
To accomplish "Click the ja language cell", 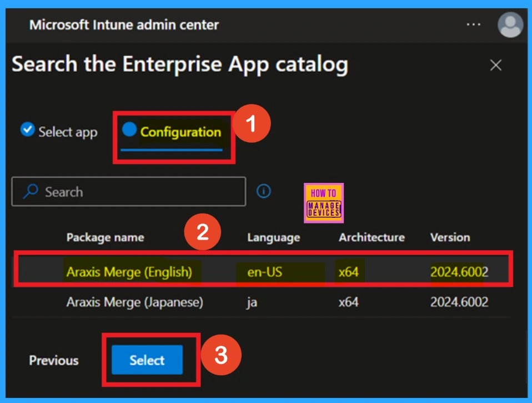I will 252,302.
